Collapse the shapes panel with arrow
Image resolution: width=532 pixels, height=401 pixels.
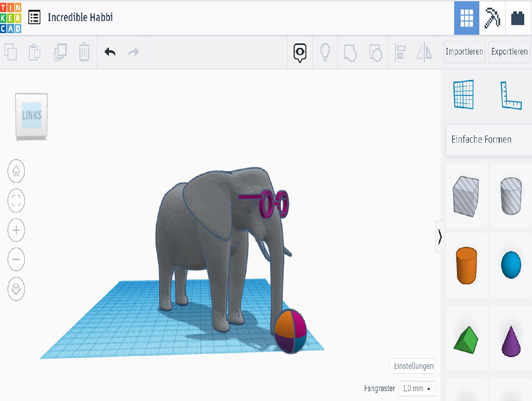[439, 237]
